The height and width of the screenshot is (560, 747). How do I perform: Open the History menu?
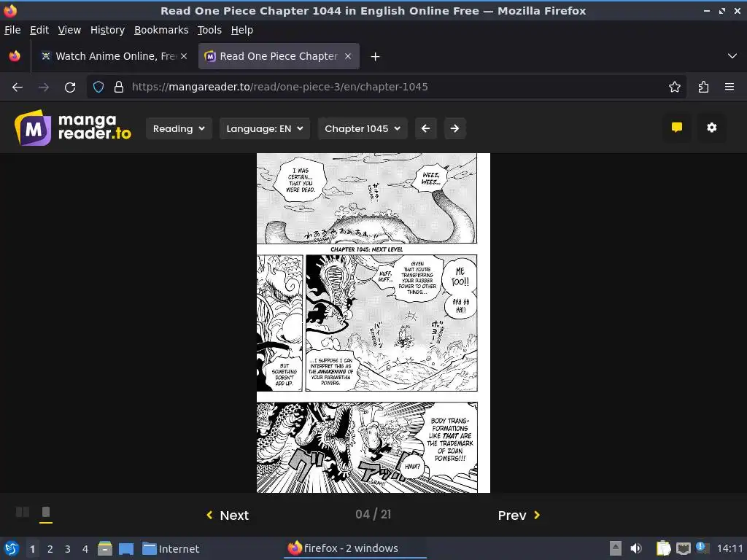pos(108,30)
